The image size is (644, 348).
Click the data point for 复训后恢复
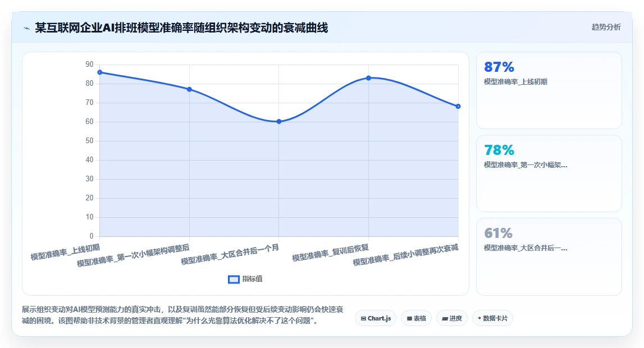coord(368,78)
